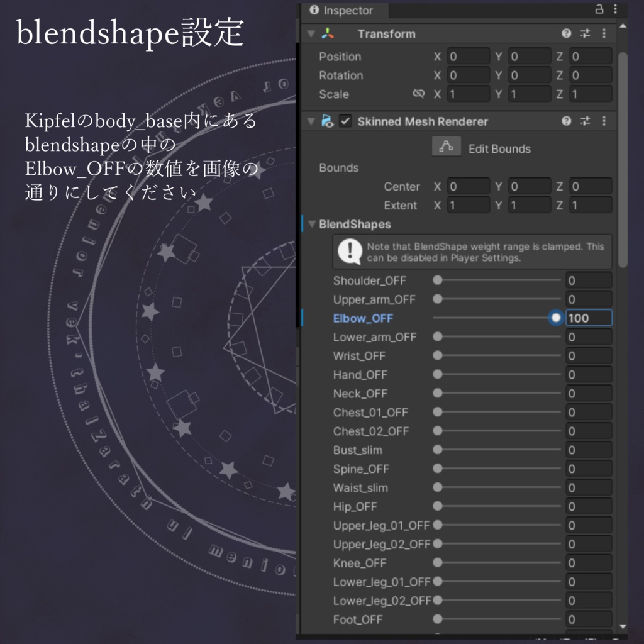The image size is (644, 644).
Task: Click the Elbow_OFF value field showing 100
Action: tap(588, 318)
